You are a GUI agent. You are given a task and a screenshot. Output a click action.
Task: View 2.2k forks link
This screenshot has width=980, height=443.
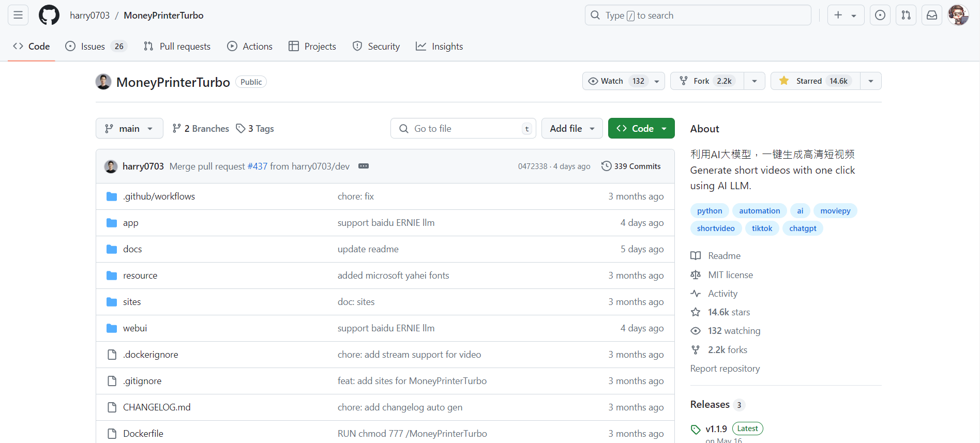727,350
